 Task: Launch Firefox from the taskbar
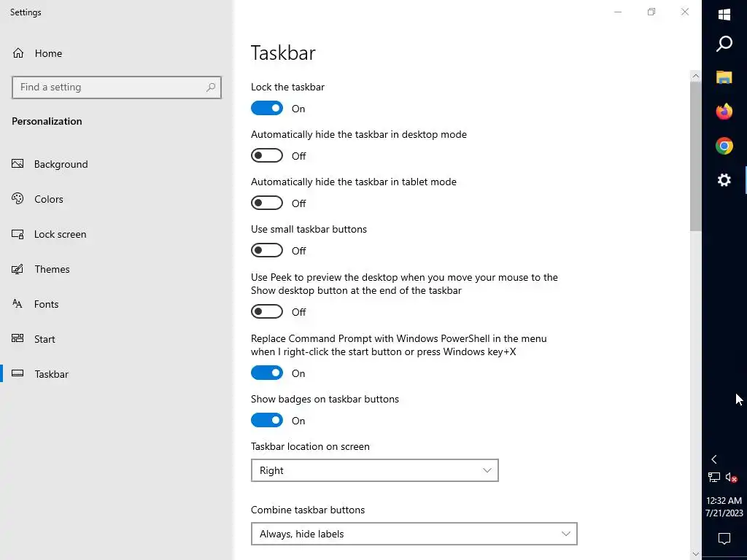(724, 112)
